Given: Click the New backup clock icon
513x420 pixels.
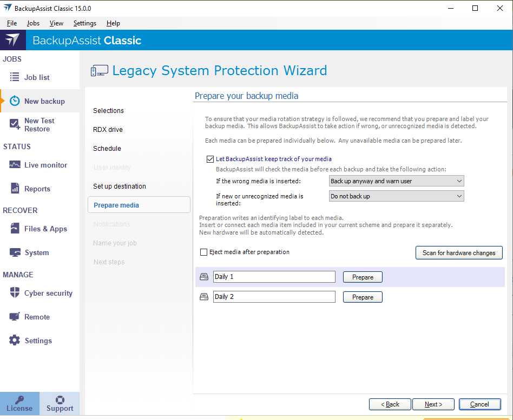Looking at the screenshot, I should (15, 101).
